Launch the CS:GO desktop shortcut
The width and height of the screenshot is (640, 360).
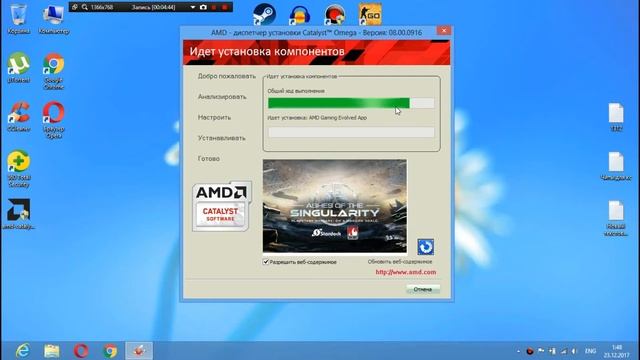pyautogui.click(x=370, y=14)
